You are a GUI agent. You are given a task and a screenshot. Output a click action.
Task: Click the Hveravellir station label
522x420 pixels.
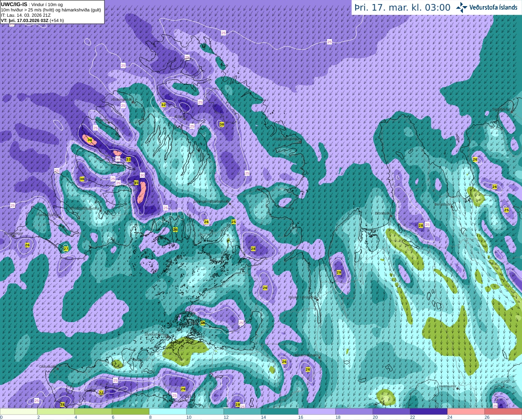[447, 386]
